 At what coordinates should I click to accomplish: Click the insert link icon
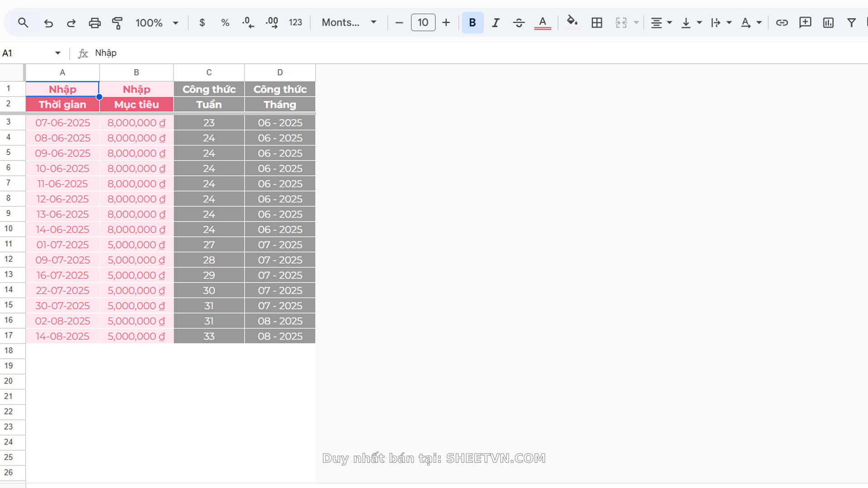pyautogui.click(x=782, y=23)
